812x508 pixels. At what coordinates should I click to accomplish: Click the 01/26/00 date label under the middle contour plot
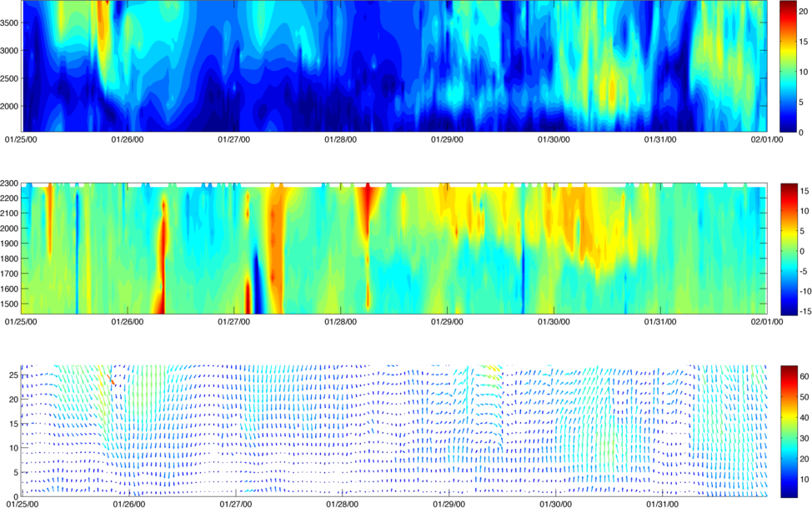(128, 322)
